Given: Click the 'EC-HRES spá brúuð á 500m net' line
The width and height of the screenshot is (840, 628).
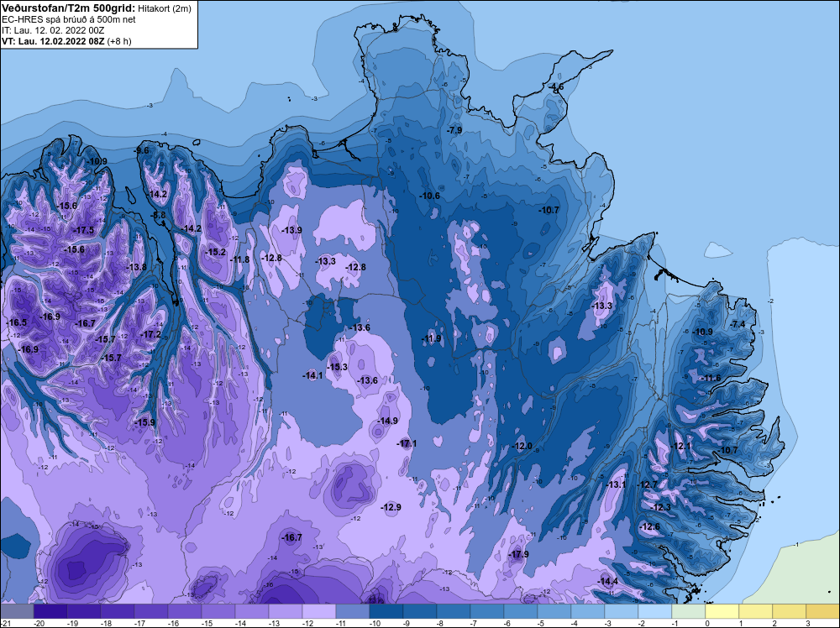Looking at the screenshot, I should click(69, 19).
